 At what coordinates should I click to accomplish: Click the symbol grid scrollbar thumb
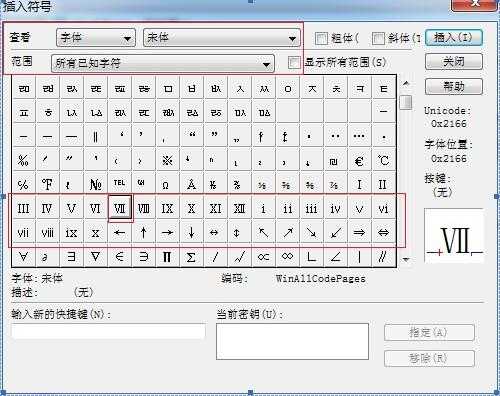(x=406, y=102)
